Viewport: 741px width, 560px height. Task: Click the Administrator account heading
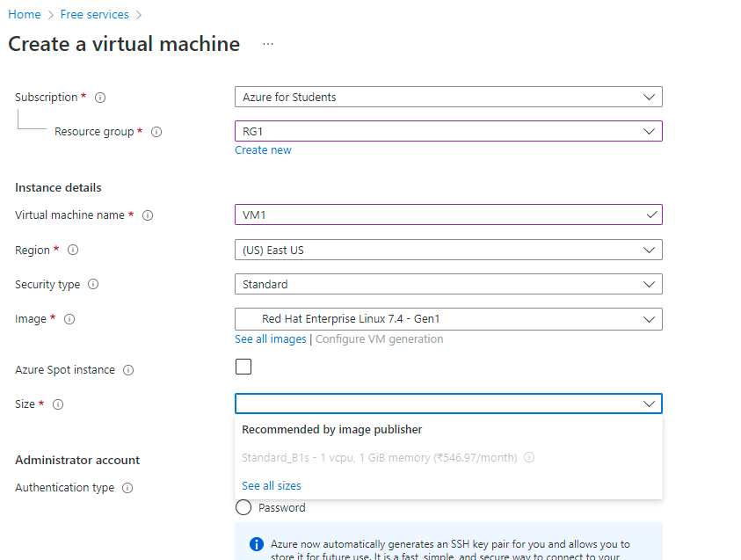point(77,461)
